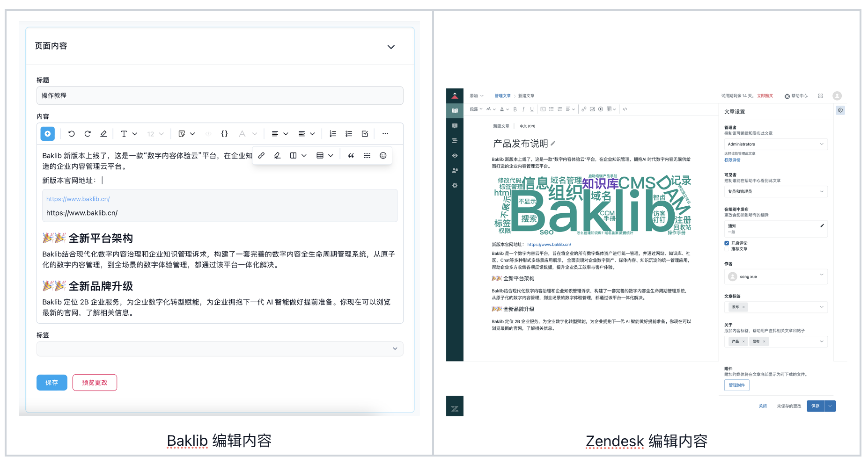
Task: Insert blockquote from Baklib floating toolbar
Action: 351,156
